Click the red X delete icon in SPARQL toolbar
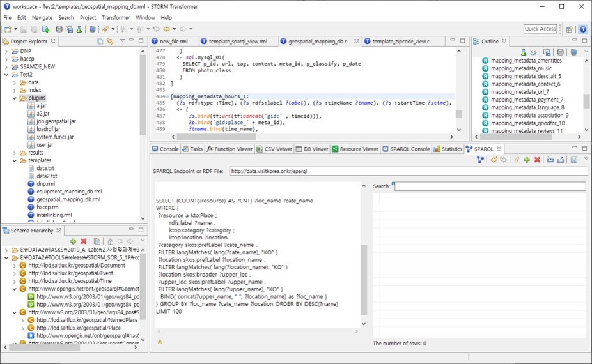 tap(537, 160)
